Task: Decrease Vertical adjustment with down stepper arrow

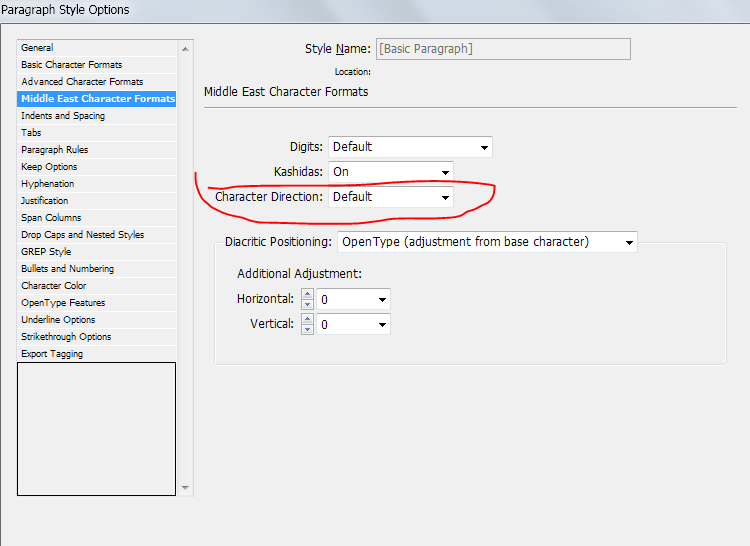Action: point(308,329)
